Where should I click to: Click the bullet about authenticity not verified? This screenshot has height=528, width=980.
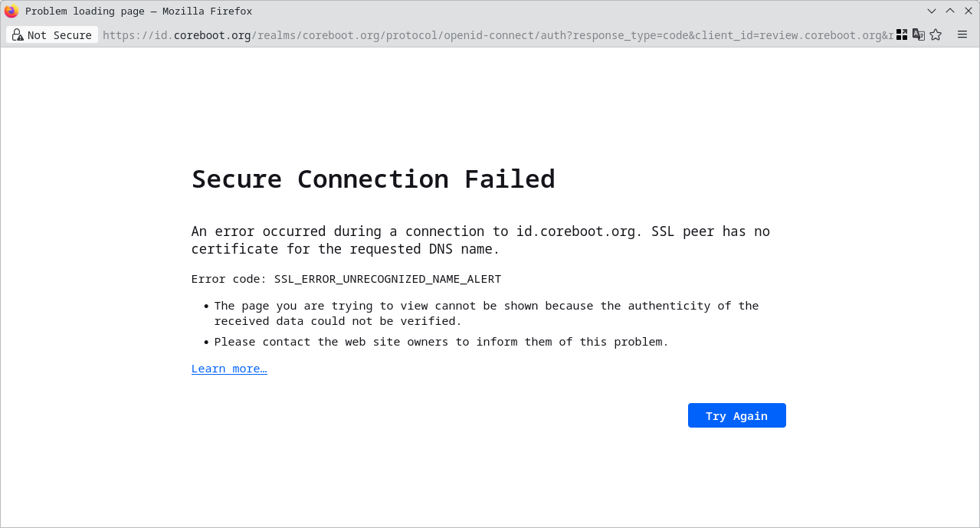pos(487,313)
